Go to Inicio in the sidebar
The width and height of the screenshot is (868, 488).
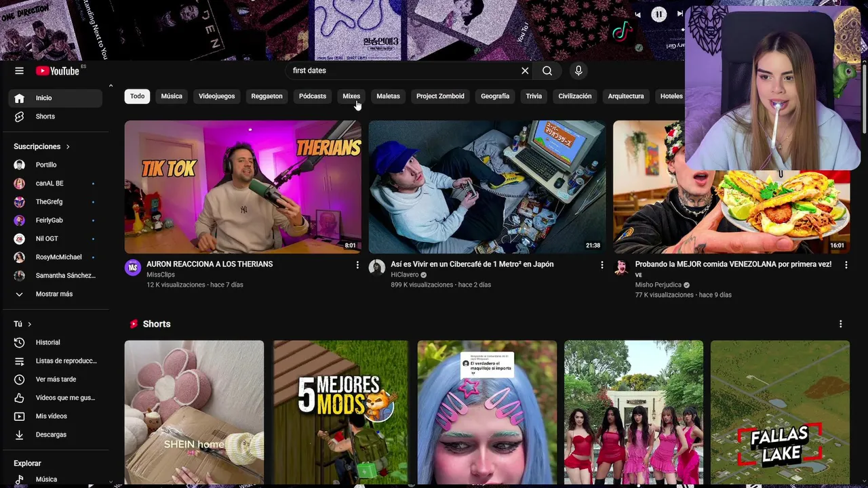click(56, 98)
